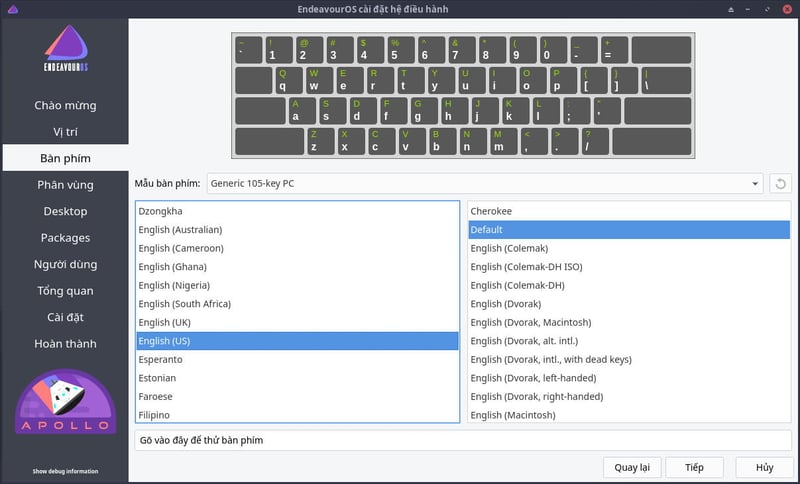Click the Tiếp button

[x=694, y=467]
